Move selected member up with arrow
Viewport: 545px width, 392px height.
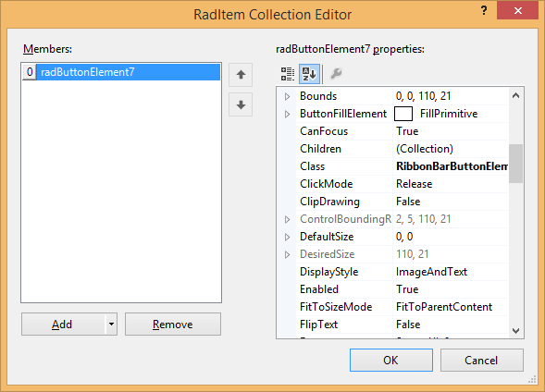[x=241, y=75]
